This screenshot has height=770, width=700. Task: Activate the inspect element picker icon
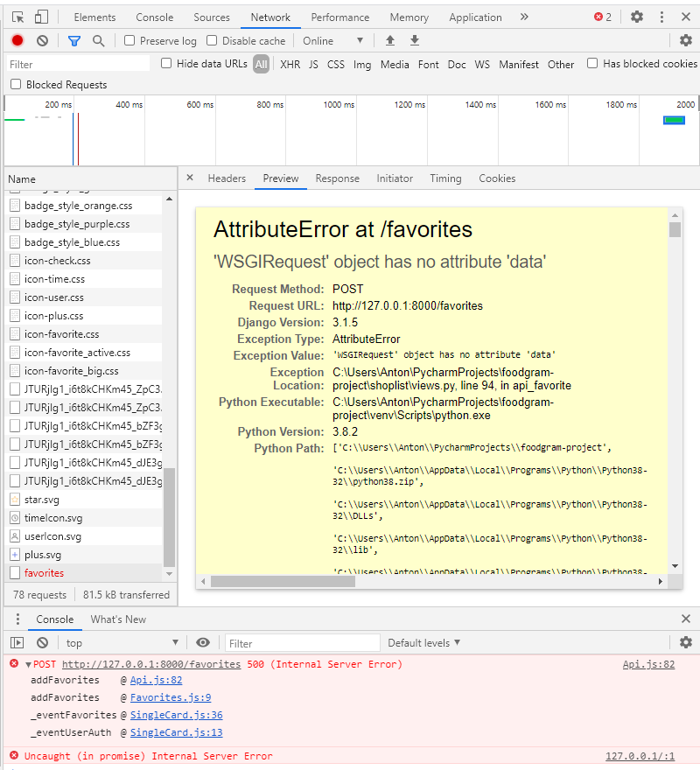pos(18,17)
